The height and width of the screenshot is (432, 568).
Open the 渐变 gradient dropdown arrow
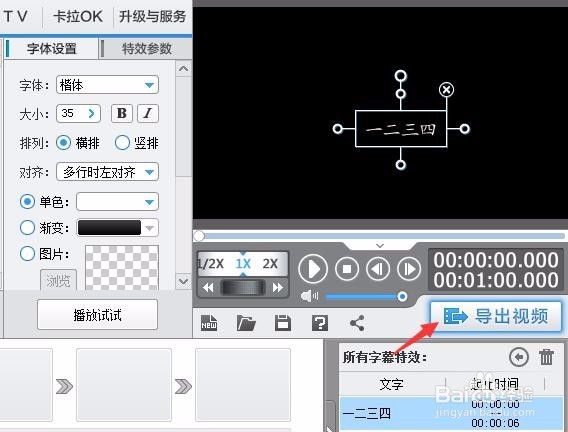pos(150,228)
